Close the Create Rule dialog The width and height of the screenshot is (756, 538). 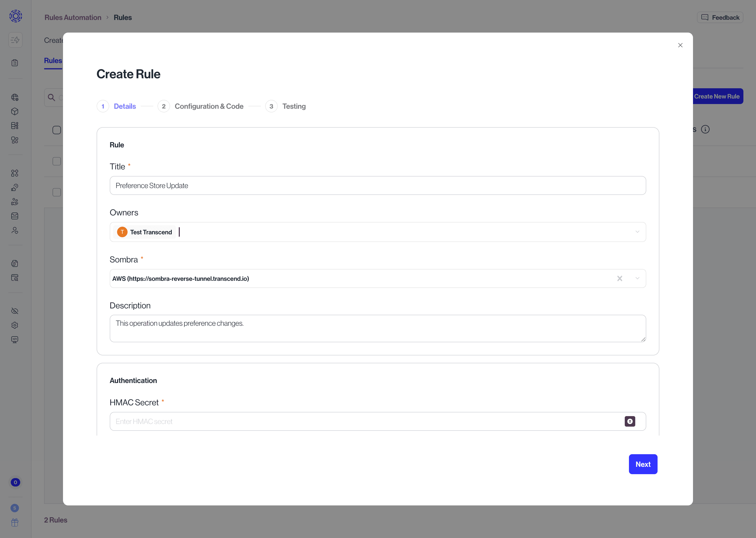681,45
